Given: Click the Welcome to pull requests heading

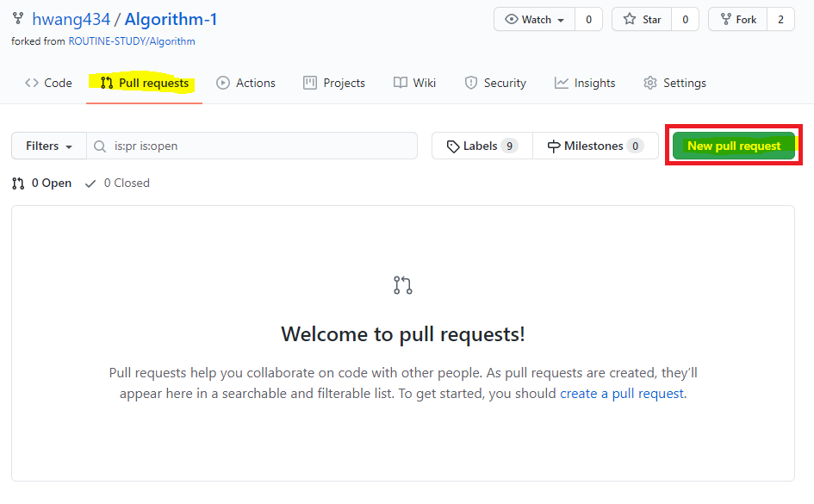Looking at the screenshot, I should 403,334.
